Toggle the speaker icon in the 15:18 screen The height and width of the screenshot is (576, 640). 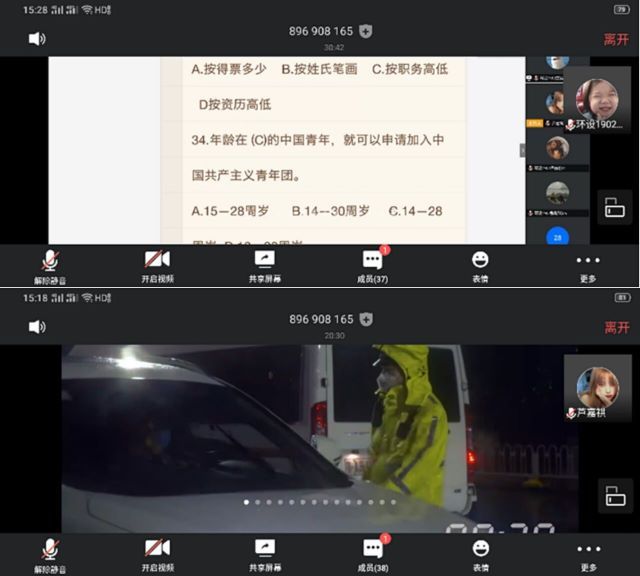37,327
